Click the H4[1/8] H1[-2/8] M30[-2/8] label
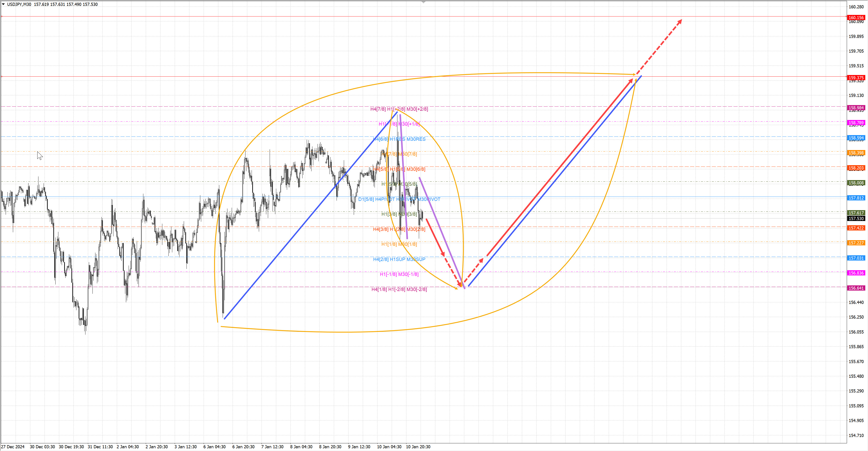This screenshot has height=451, width=868. [x=399, y=289]
